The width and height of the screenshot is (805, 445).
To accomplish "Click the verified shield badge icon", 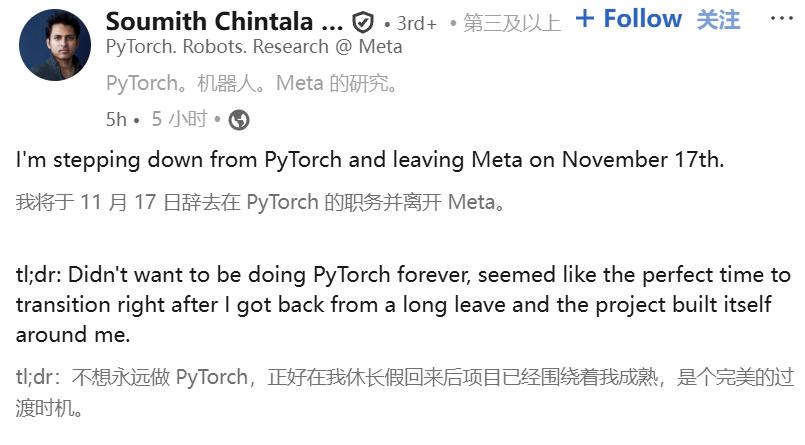I will pos(364,22).
